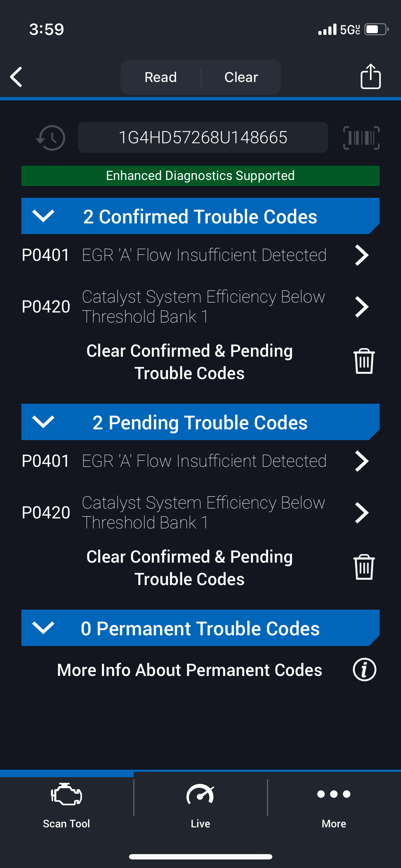Tap the share/export icon
The image size is (401, 868).
370,77
